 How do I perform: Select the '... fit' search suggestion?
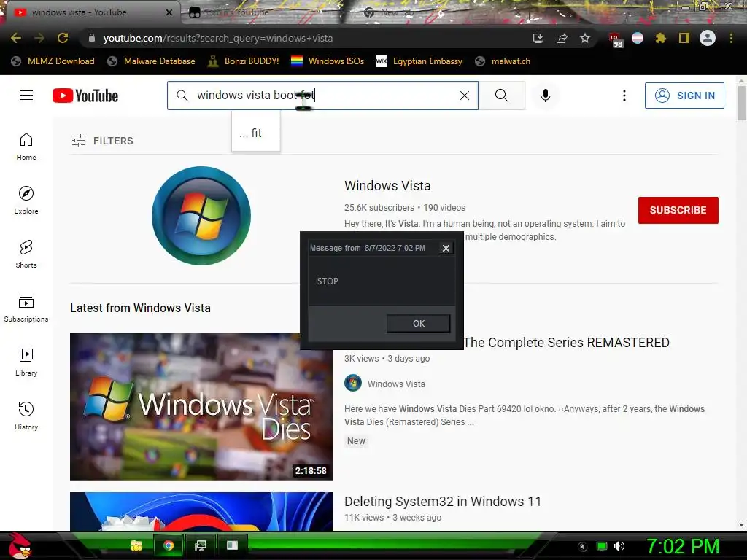tap(256, 133)
